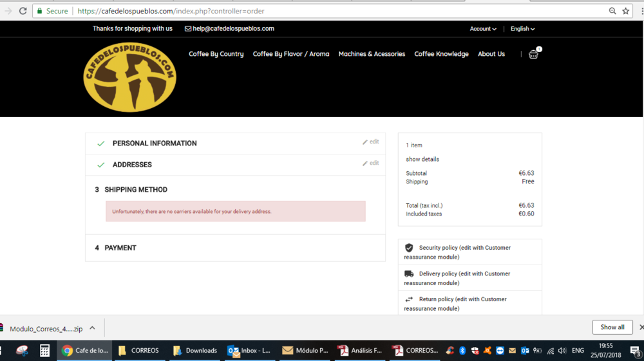Click the Security policy text
The width and height of the screenshot is (644, 361).
457,252
